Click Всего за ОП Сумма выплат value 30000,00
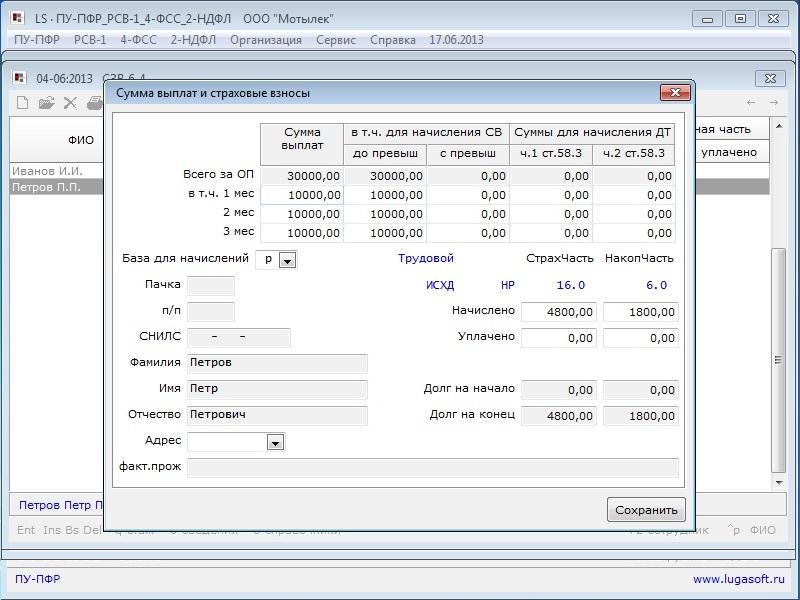800x600 pixels. pos(302,176)
